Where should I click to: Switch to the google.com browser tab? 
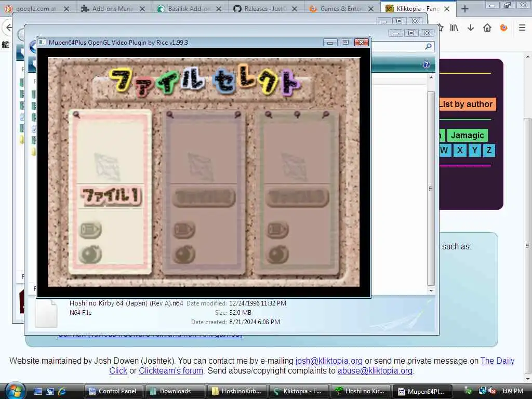(x=36, y=9)
